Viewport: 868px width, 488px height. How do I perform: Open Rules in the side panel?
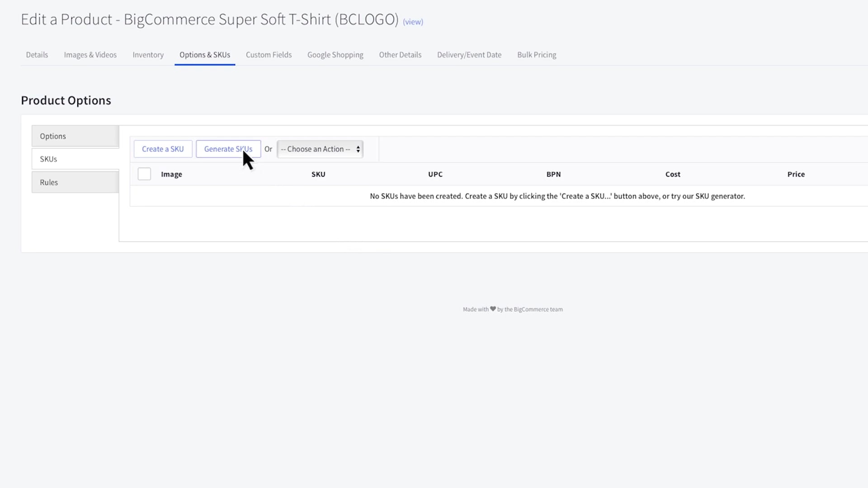[x=75, y=182]
